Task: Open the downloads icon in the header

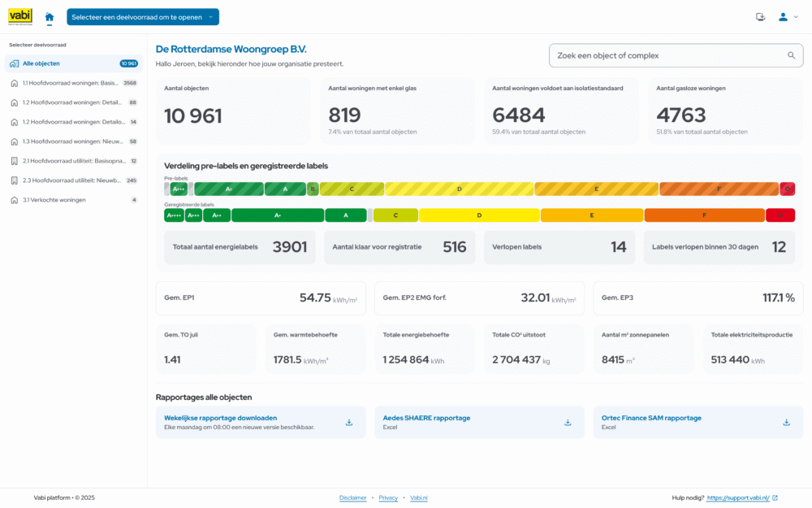Action: coord(760,17)
